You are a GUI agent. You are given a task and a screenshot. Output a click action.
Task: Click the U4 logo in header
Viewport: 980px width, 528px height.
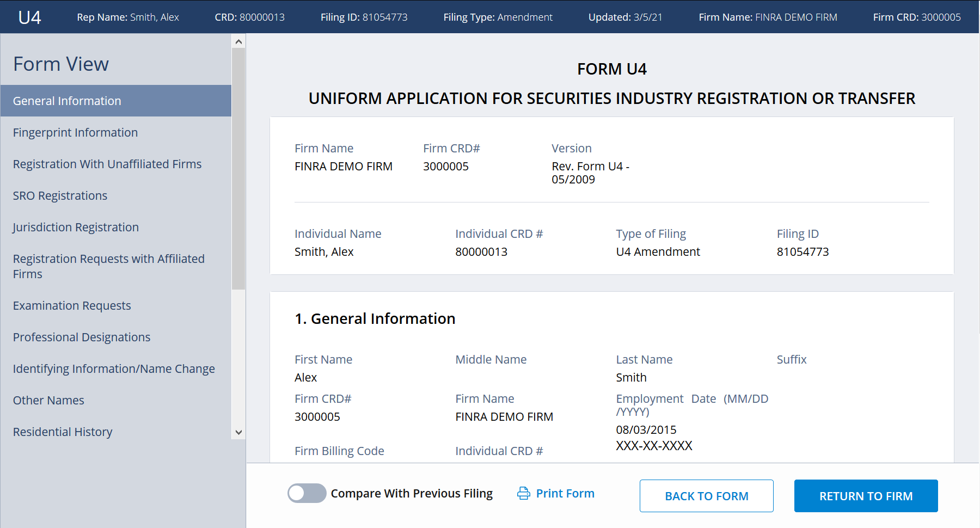coord(29,17)
